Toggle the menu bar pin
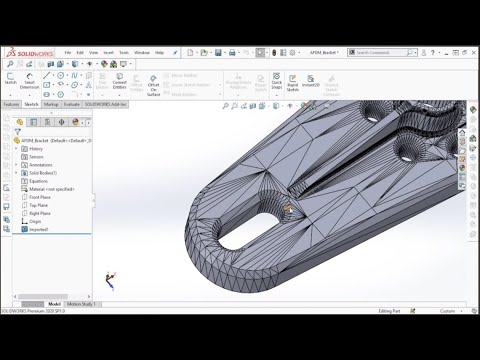The height and width of the screenshot is (360, 480). pyautogui.click(x=175, y=53)
